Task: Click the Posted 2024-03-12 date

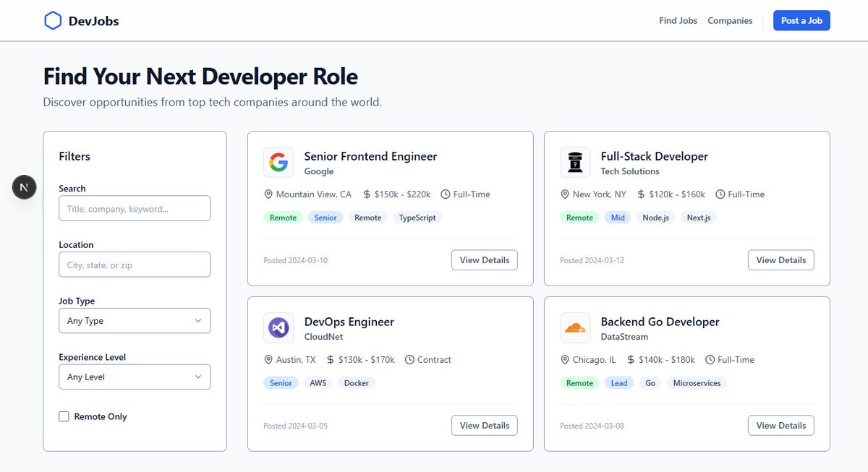Action: 592,260
